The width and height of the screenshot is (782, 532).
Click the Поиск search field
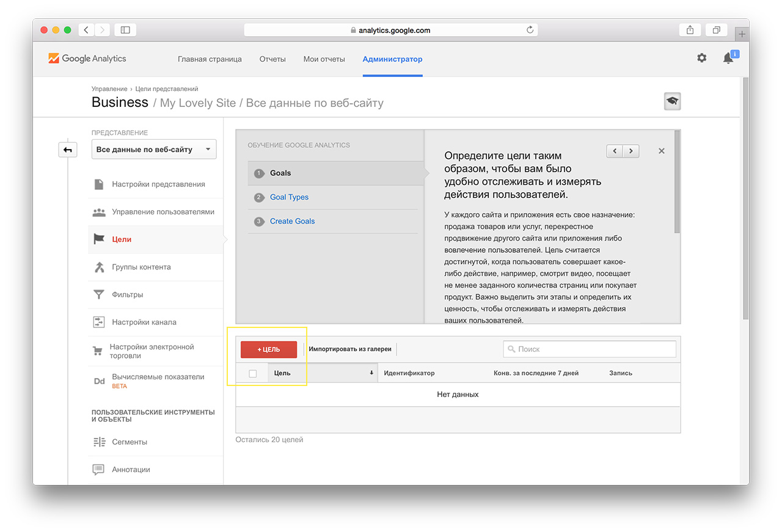click(590, 349)
